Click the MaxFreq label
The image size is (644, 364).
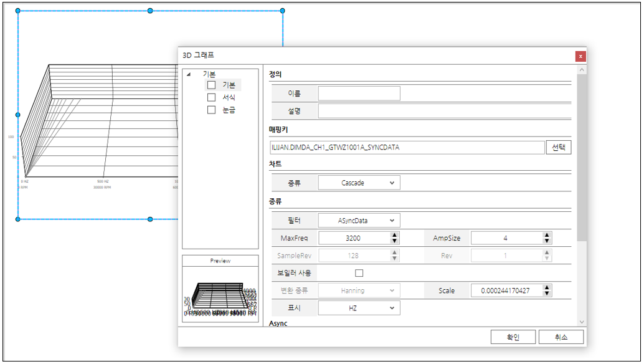[294, 238]
